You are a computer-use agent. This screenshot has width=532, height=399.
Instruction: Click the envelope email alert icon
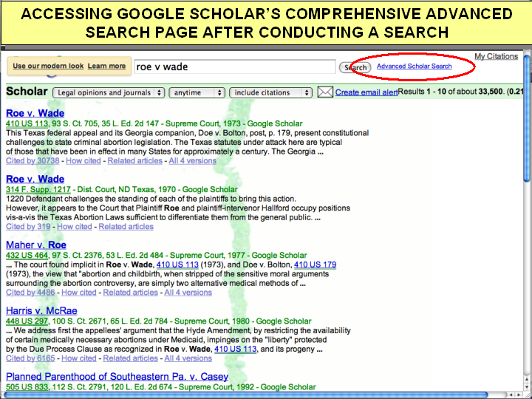click(x=325, y=92)
